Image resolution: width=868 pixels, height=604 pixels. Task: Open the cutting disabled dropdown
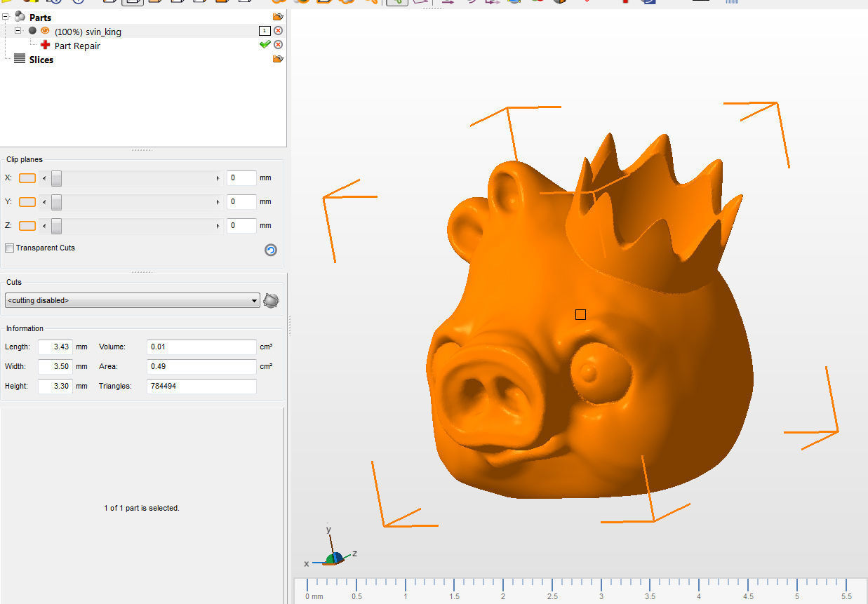click(x=132, y=300)
